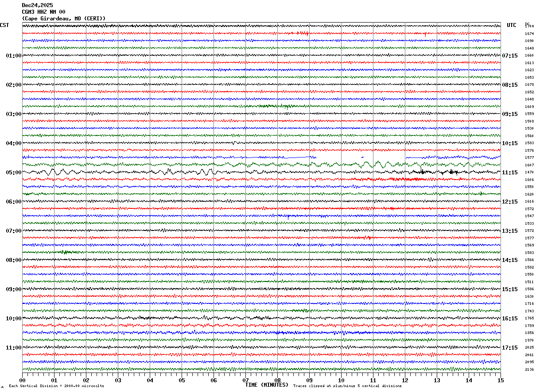Click the TIME (MINUTES) axis title
Viewport: 536px width, 392px height.
pos(267,385)
